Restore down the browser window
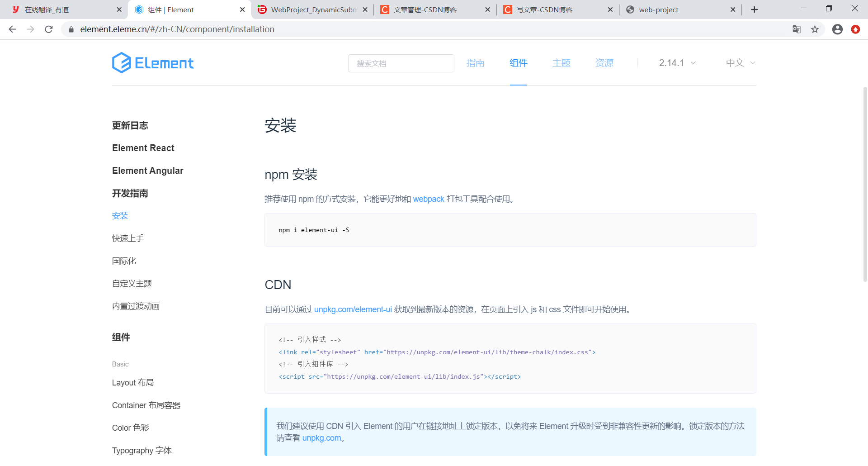This screenshot has width=868, height=466. coord(829,9)
